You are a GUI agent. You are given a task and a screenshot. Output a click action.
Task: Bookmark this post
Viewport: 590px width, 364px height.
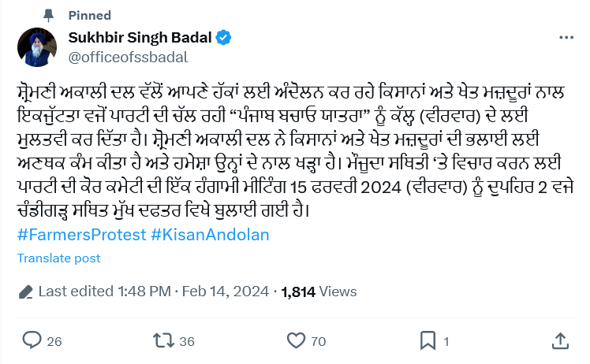pyautogui.click(x=427, y=340)
